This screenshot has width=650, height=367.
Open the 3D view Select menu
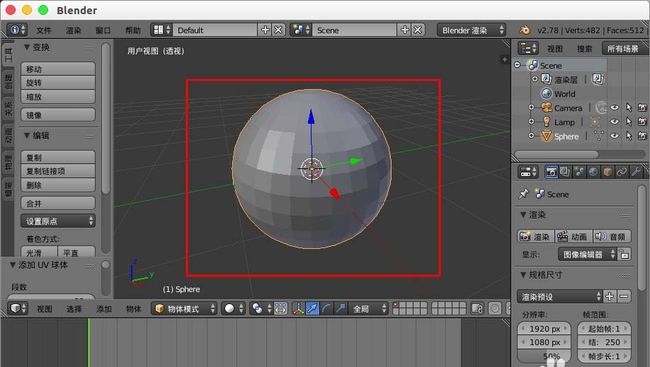74,309
